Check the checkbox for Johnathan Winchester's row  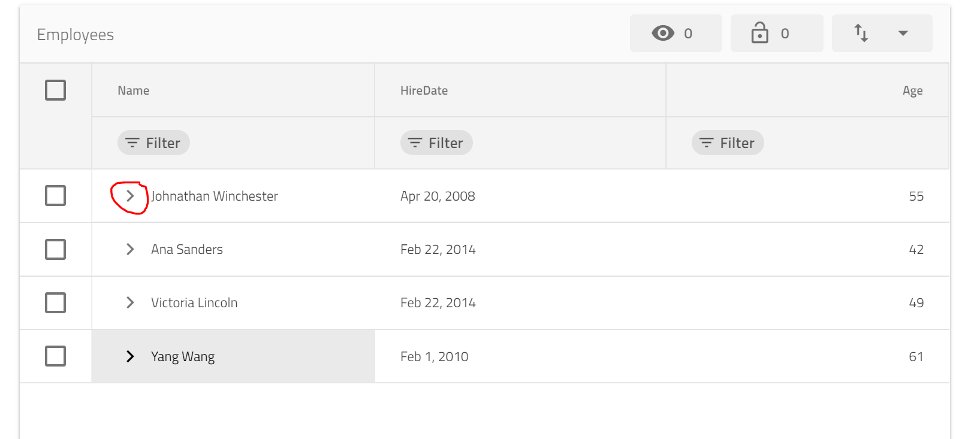click(x=55, y=195)
